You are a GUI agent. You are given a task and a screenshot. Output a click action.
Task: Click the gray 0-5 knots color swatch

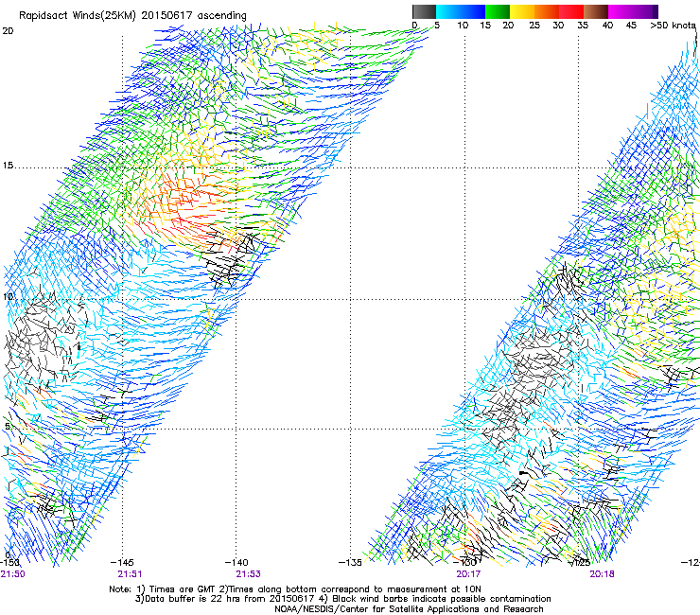coord(424,11)
